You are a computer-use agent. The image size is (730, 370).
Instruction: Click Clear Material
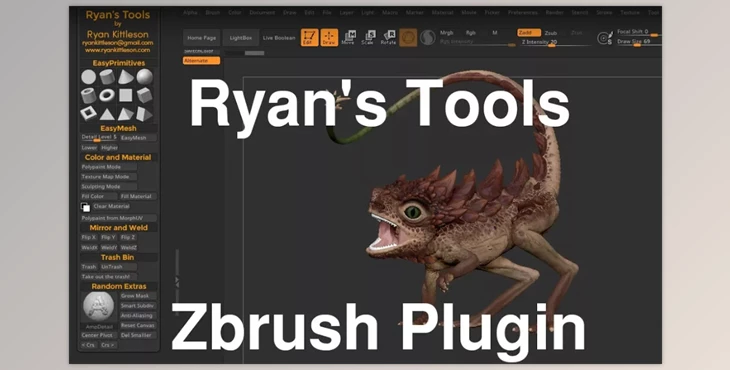(x=111, y=206)
